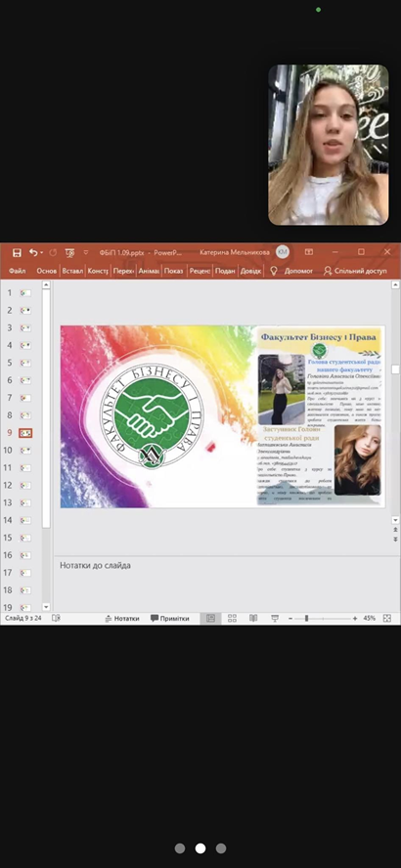Click slide editor scroll-down arrow
The image size is (401, 868).
(395, 520)
